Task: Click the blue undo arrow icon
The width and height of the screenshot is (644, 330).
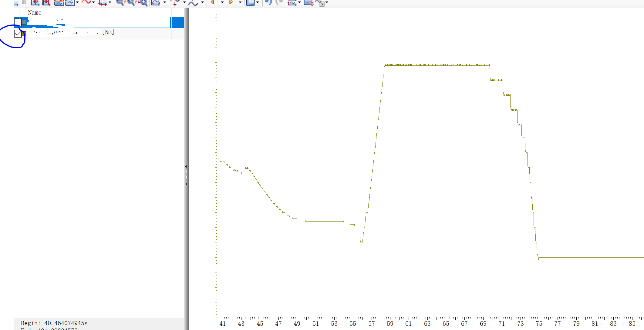Action: [268, 2]
